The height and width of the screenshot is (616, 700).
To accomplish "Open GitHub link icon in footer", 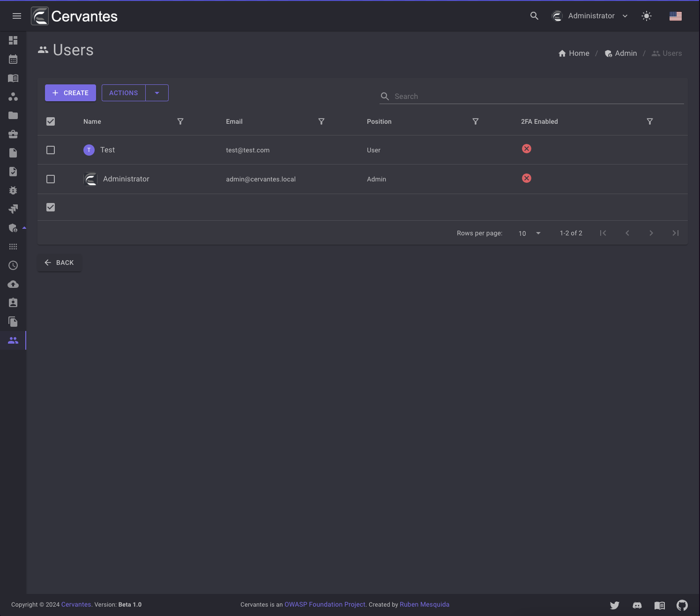I will tap(682, 605).
